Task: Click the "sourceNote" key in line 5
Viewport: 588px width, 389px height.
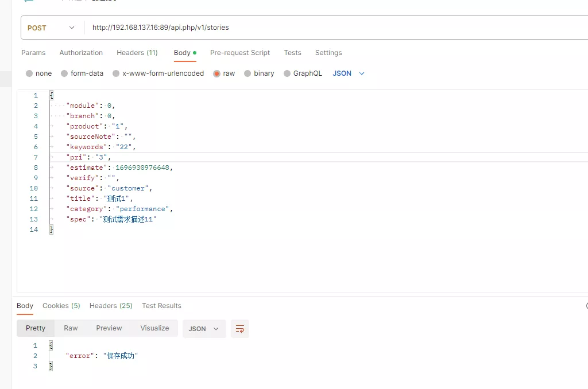Action: pyautogui.click(x=91, y=137)
